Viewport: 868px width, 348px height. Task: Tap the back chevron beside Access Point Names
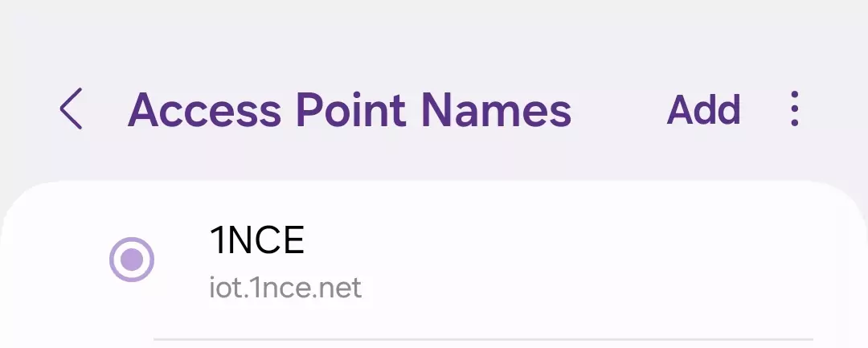[x=71, y=109]
